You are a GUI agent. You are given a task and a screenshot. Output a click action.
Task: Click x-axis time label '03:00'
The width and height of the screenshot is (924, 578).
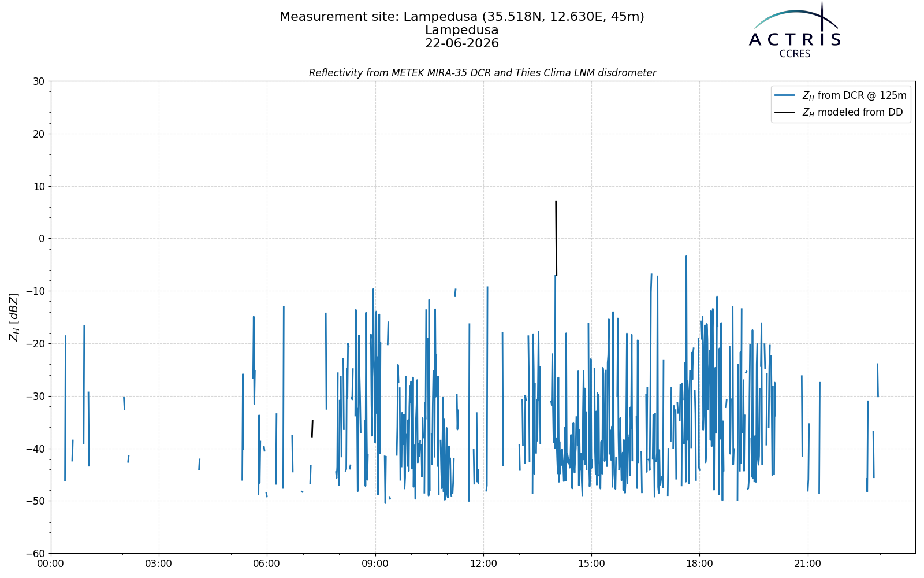[x=159, y=564]
